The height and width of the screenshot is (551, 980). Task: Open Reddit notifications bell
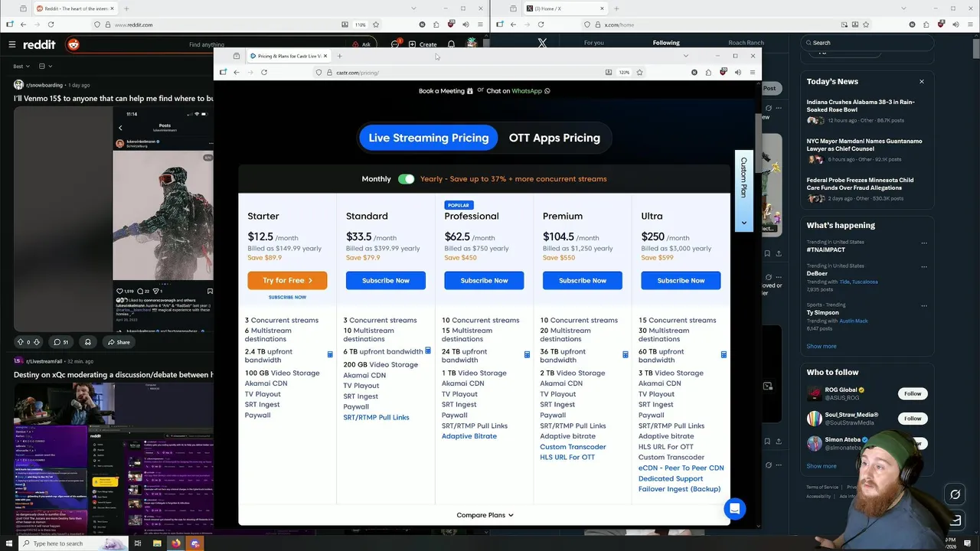(x=451, y=44)
